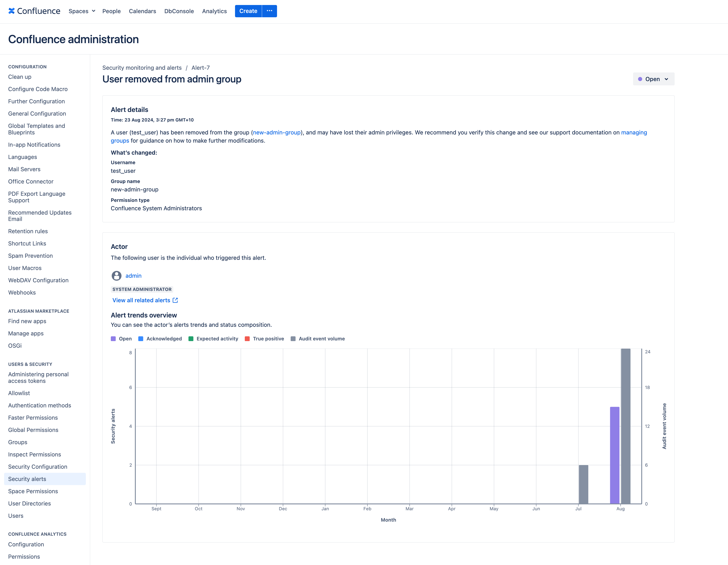Click the Alert-7 breadcrumb text
The image size is (728, 565).
[x=200, y=68]
